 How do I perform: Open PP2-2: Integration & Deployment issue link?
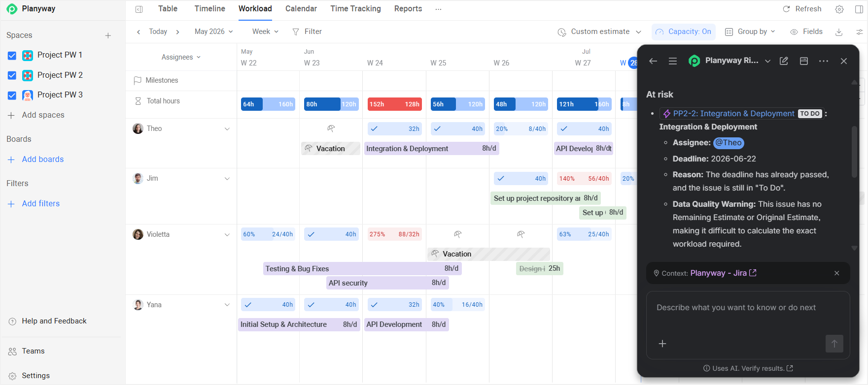click(733, 114)
